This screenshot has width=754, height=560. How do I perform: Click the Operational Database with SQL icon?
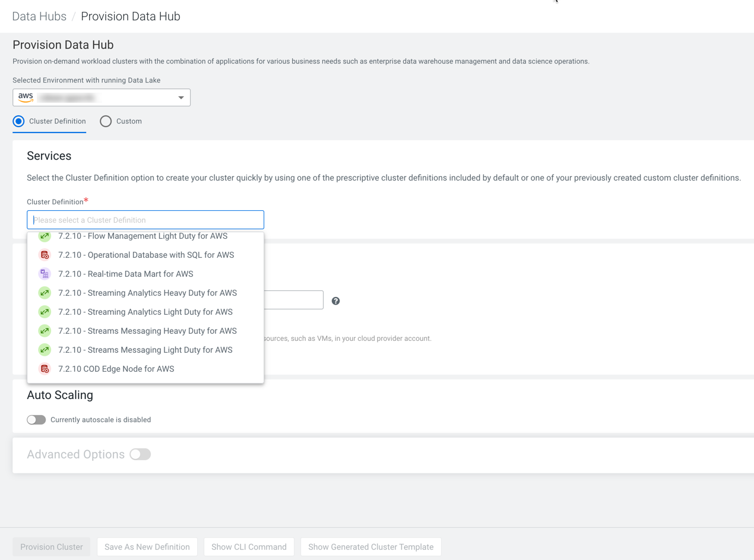(x=45, y=255)
